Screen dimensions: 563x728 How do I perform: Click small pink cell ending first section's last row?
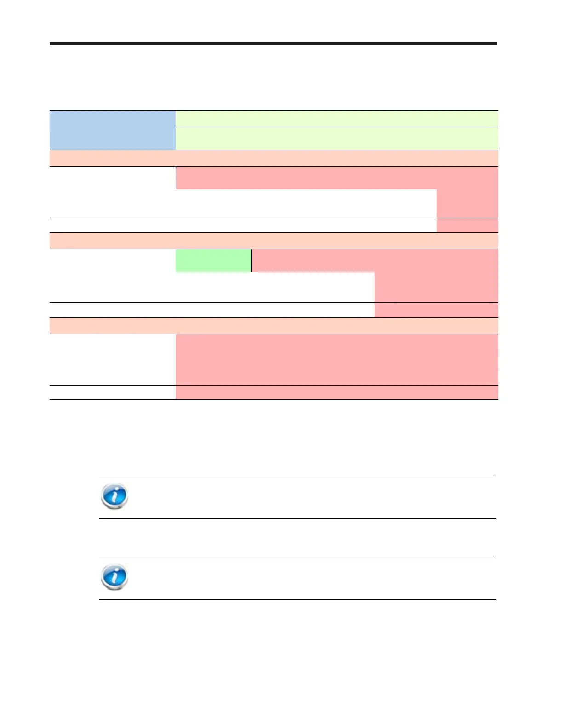(467, 225)
